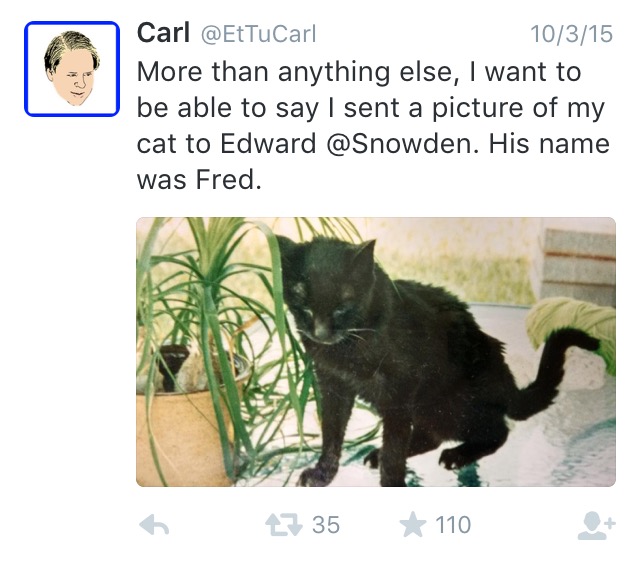Click the 10/3/15 tweet timestamp
The height and width of the screenshot is (562, 640).
pos(571,34)
